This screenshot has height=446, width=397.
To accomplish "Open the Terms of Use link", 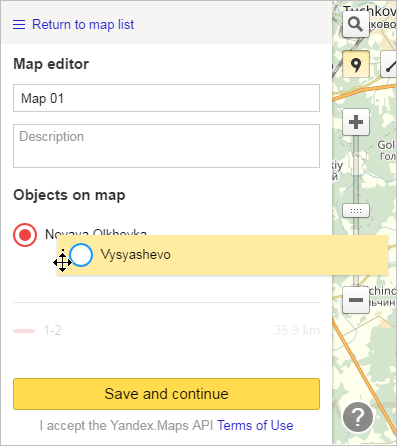I will coord(255,425).
